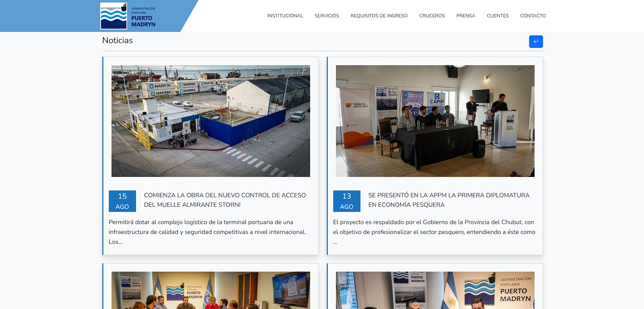Go to the Contacto page

pos(533,16)
